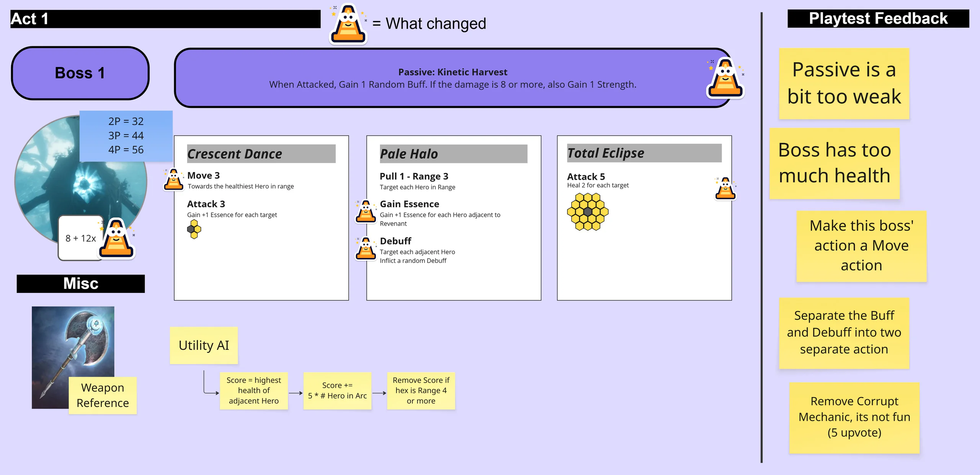Select the blue health note '2P = 32'
The height and width of the screenshot is (475, 980).
point(126,136)
